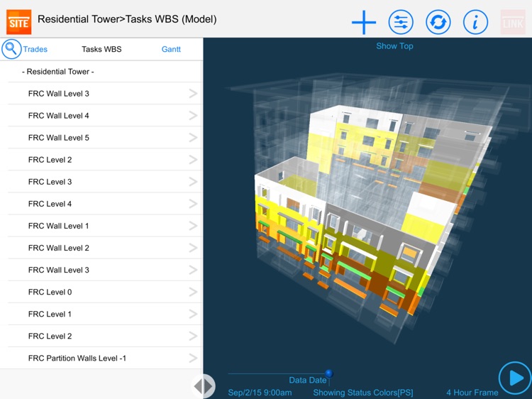Open FRC Level 3 row chevron

[193, 182]
